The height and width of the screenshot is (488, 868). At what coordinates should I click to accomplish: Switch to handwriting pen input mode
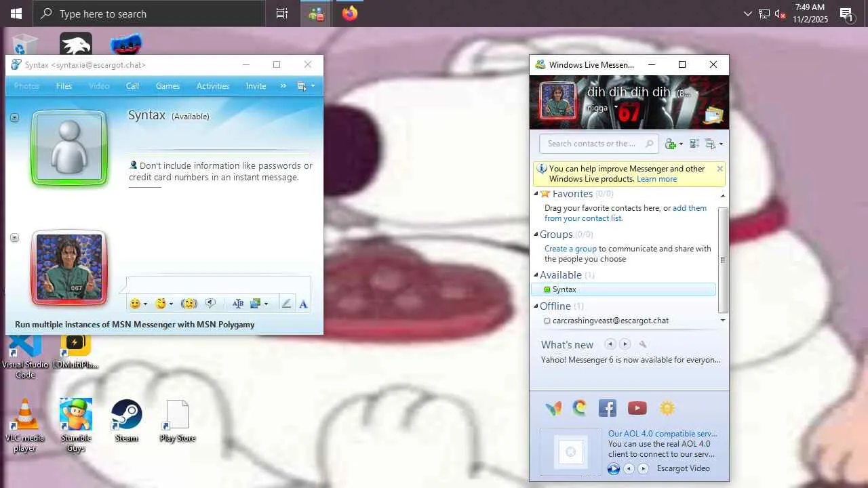point(286,304)
